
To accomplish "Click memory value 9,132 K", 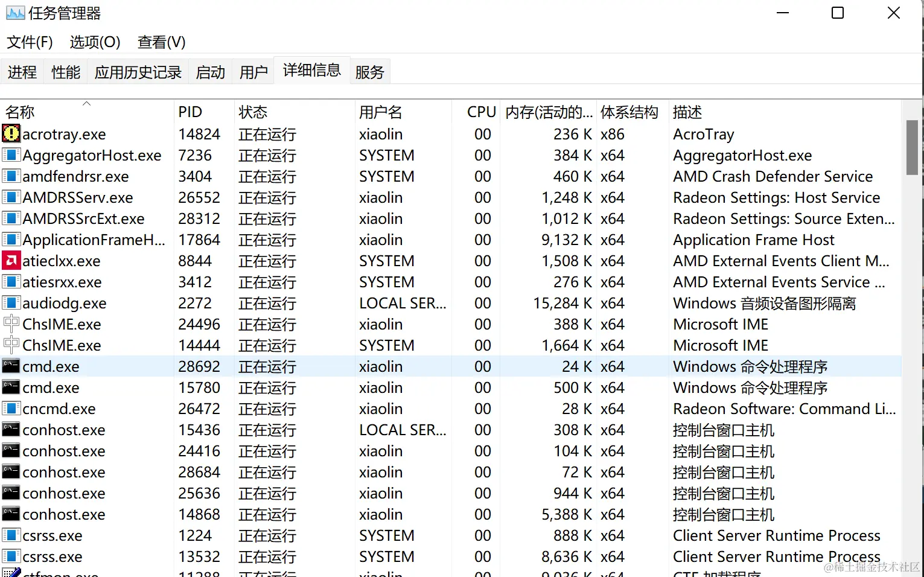I will [567, 240].
